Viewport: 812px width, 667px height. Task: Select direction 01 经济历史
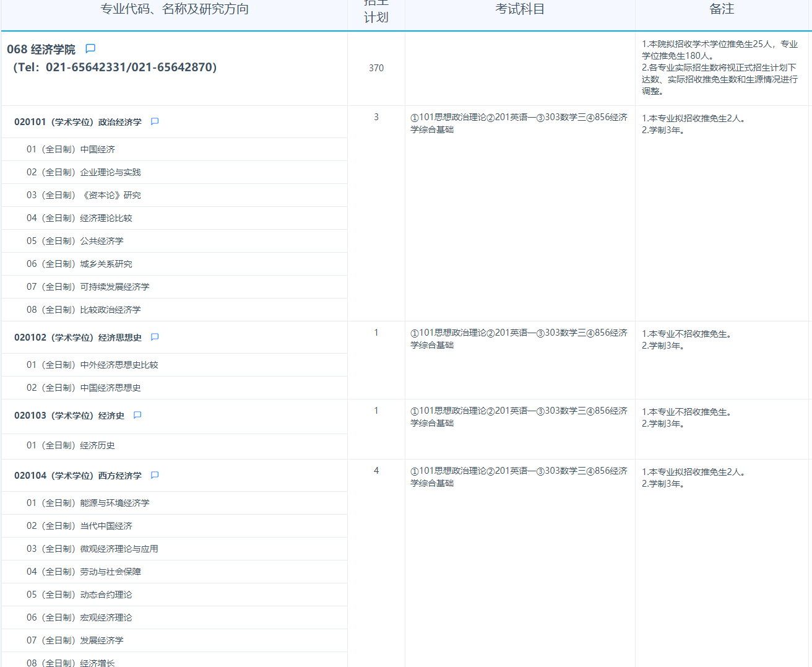(x=71, y=445)
